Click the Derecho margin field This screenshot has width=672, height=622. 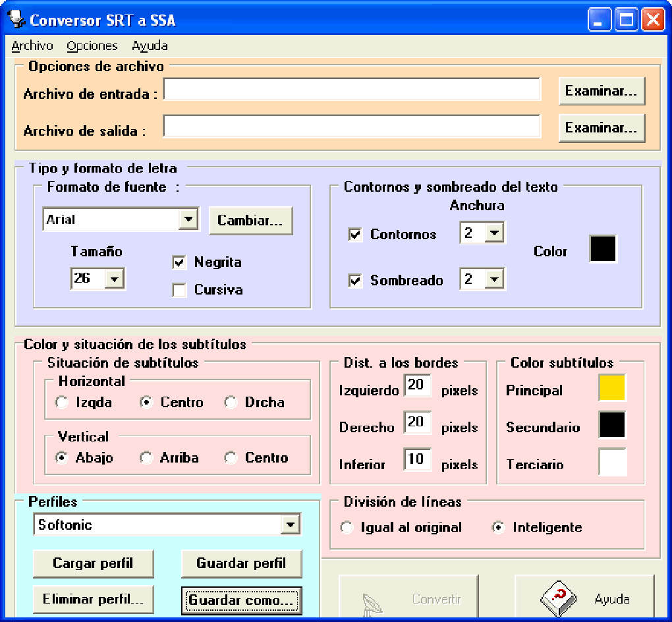(x=418, y=422)
